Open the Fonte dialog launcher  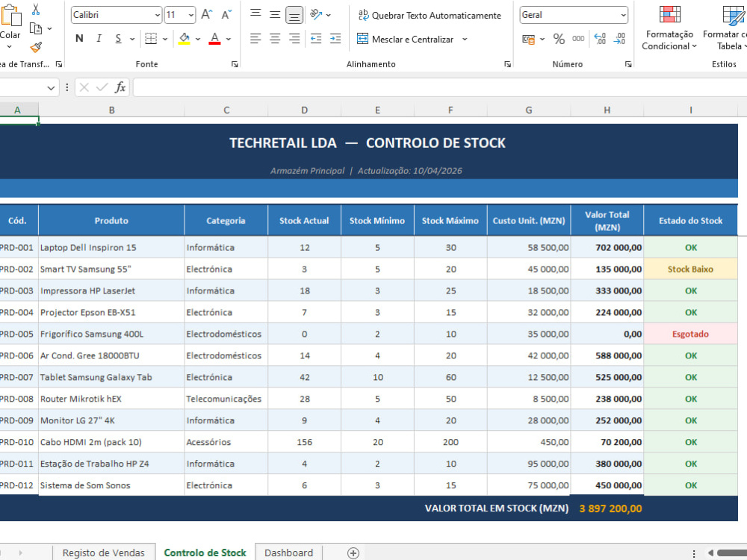coord(235,63)
